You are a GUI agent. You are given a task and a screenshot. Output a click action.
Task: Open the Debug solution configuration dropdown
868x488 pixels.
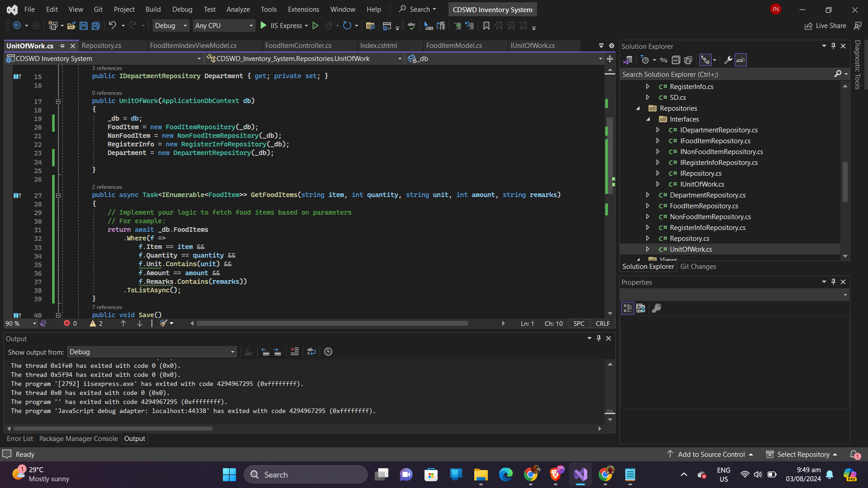tap(170, 26)
